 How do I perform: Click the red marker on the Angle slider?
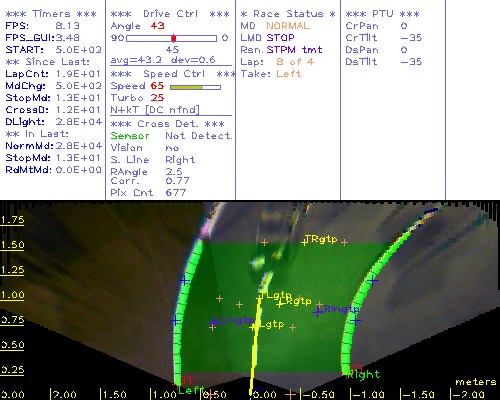coord(174,38)
